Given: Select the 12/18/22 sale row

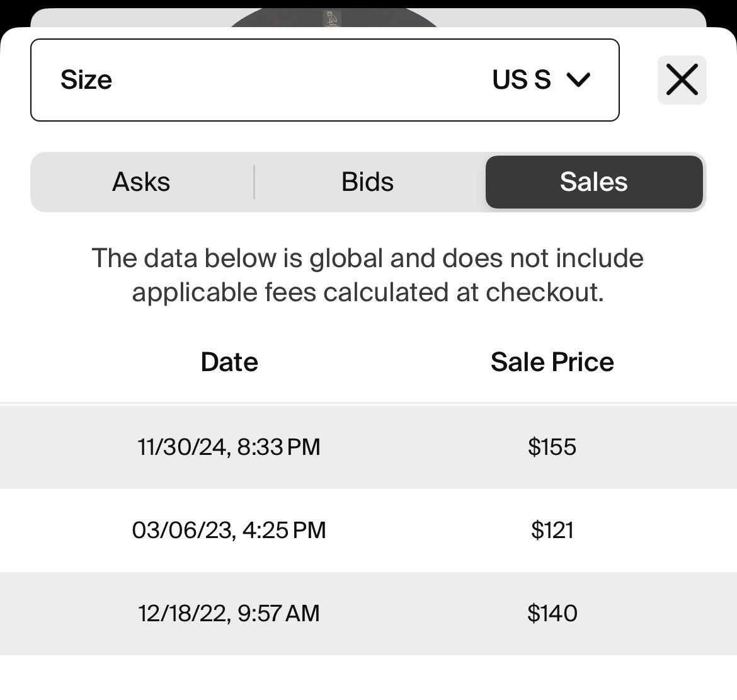Looking at the screenshot, I should pos(368,614).
